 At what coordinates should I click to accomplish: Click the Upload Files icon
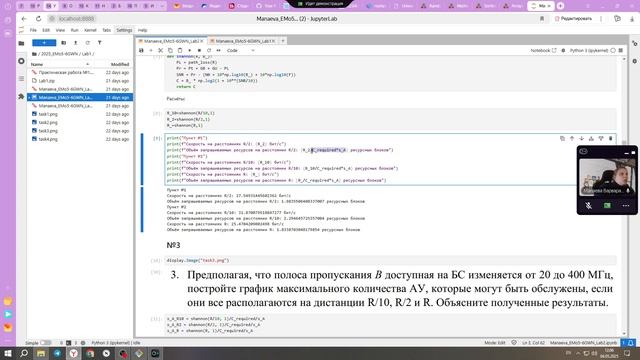coord(76,42)
